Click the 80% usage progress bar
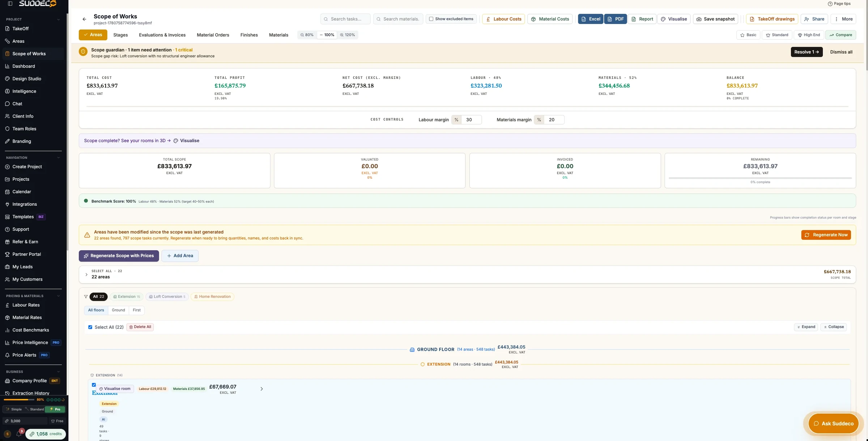This screenshot has height=441, width=868. pyautogui.click(x=19, y=400)
